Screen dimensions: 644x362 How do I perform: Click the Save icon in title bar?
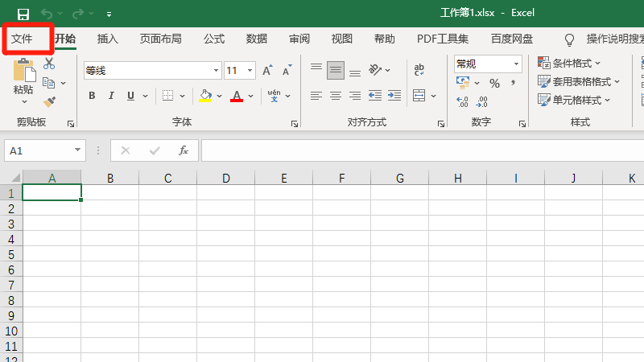(23, 14)
